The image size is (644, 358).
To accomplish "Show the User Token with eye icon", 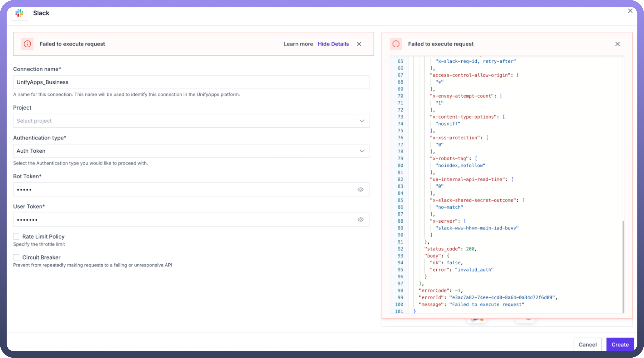I will pyautogui.click(x=360, y=220).
